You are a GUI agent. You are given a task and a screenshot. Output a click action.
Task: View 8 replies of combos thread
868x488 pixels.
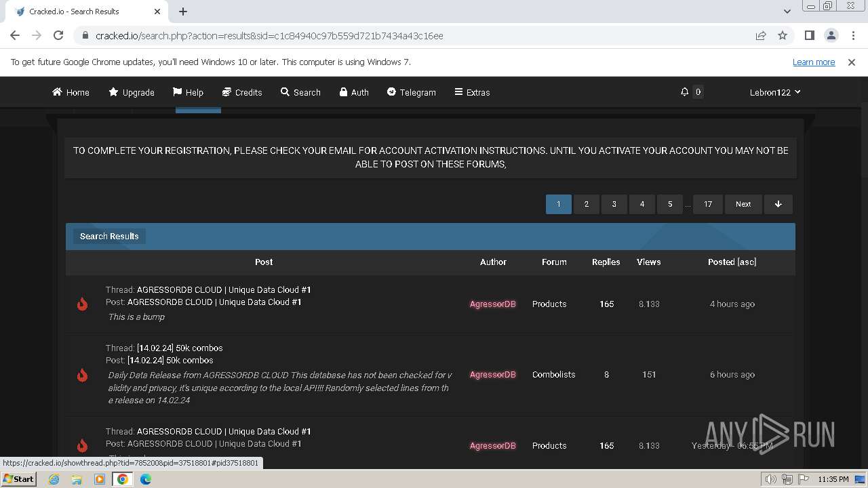[x=606, y=374]
